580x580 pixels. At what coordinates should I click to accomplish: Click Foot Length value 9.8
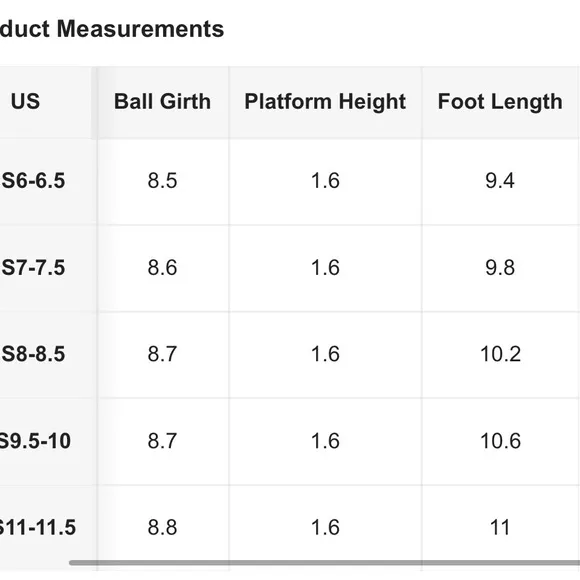click(500, 267)
